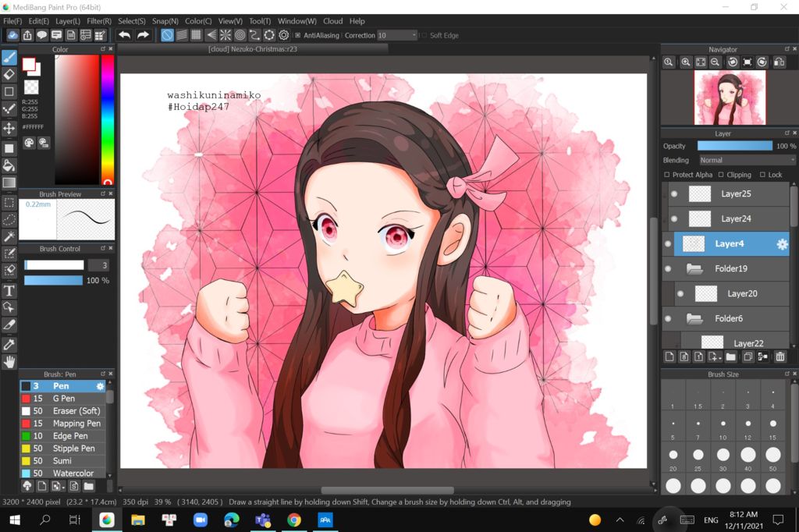Select the Eraser (Soft) brush
Viewport: 799px width, 532px height.
coord(62,411)
